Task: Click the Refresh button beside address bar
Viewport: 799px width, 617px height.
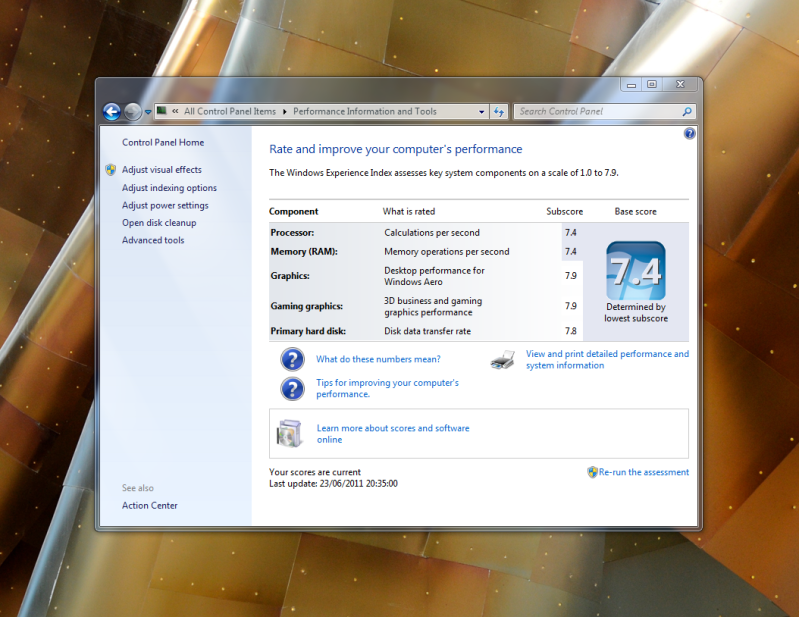Action: tap(499, 112)
